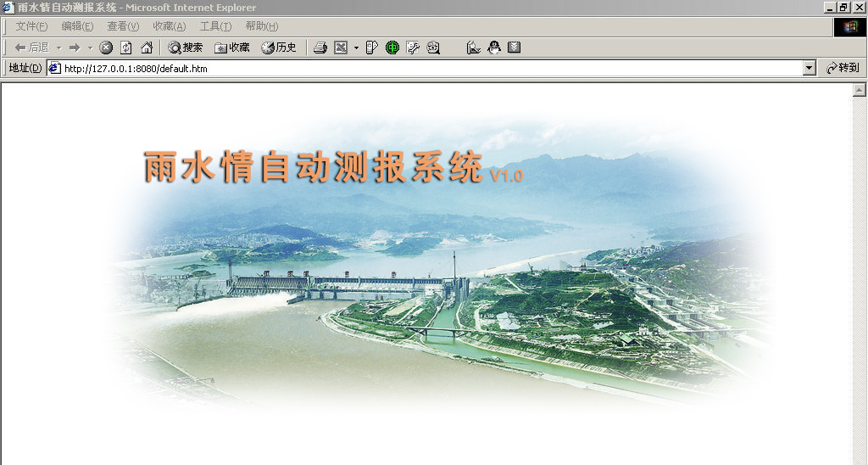868x465 pixels.
Task: Open the Forward history dropdown arrow
Action: tap(90, 48)
